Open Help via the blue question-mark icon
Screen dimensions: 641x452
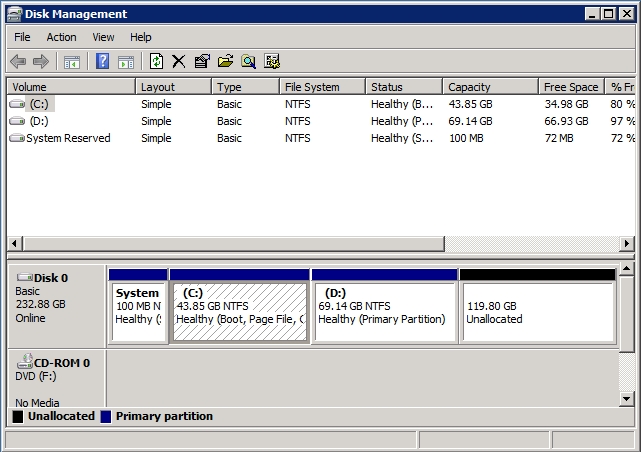pos(102,62)
